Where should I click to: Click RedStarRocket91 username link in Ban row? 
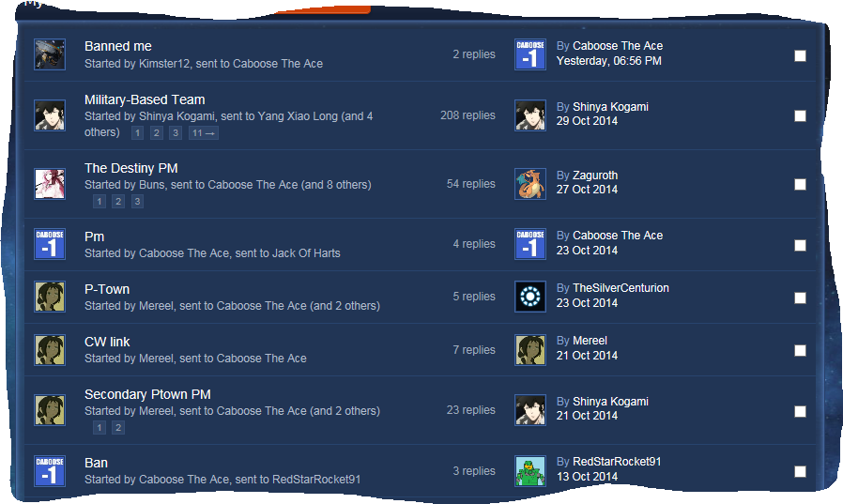click(617, 462)
